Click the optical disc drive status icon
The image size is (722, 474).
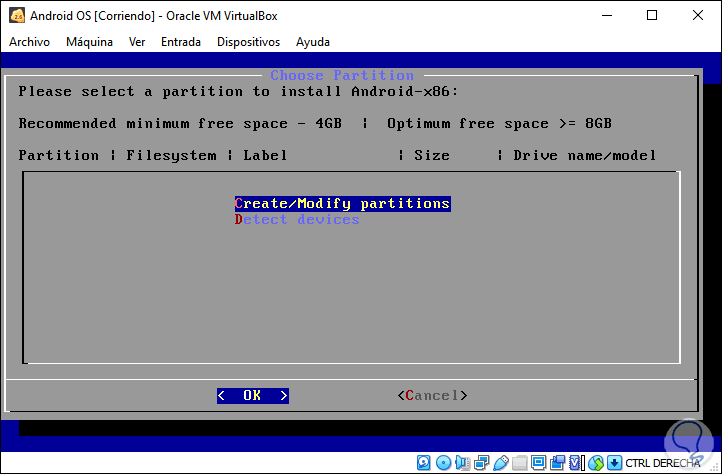point(443,462)
